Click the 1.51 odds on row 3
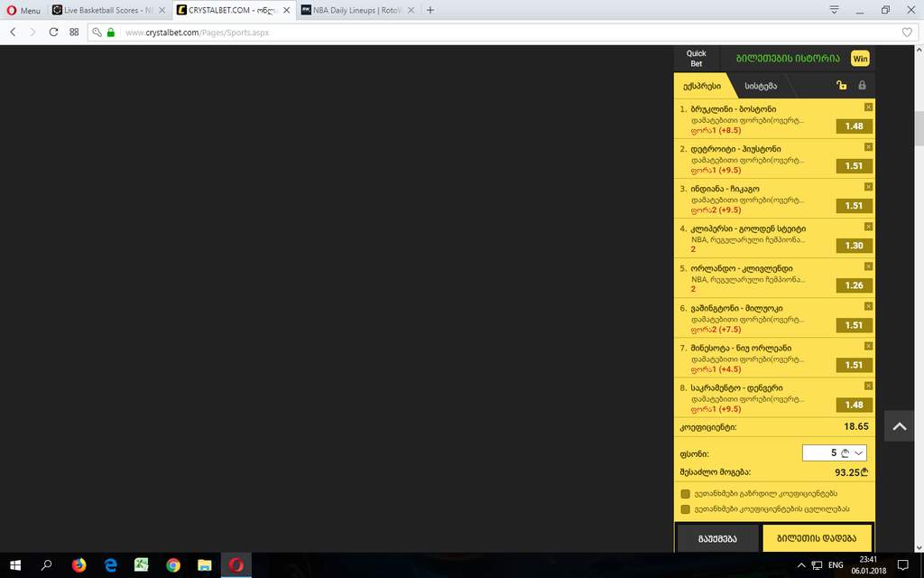 854,206
